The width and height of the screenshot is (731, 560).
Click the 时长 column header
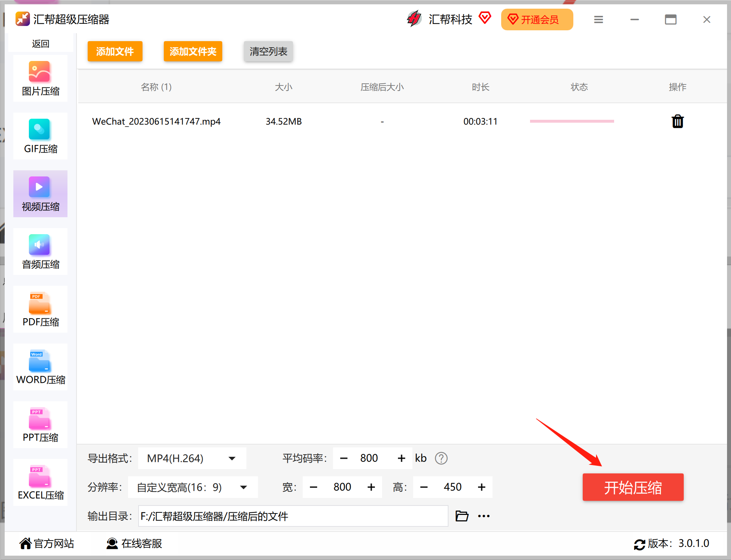(481, 87)
